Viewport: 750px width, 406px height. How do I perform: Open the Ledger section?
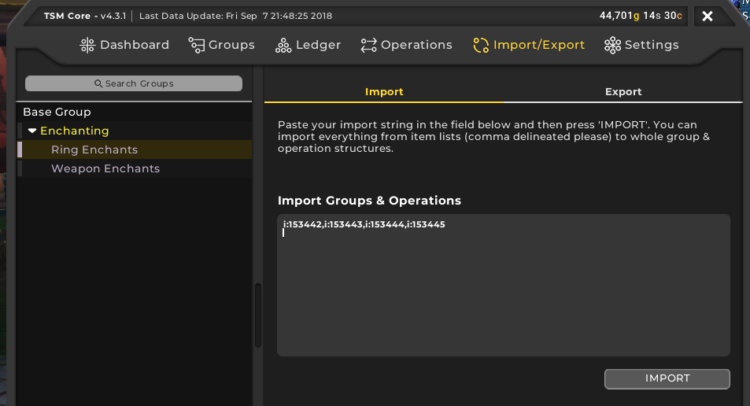pyautogui.click(x=308, y=45)
